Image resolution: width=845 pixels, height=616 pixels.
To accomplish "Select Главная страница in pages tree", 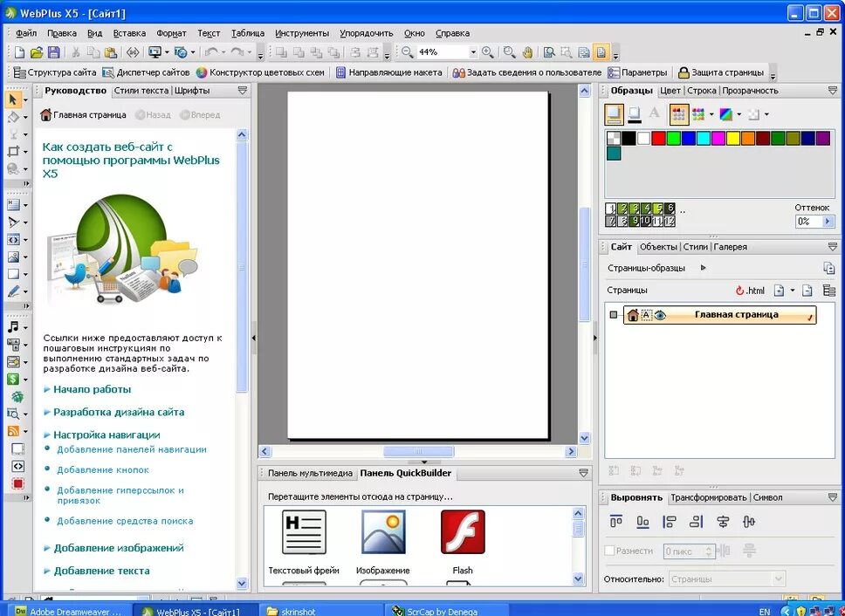I will (720, 315).
